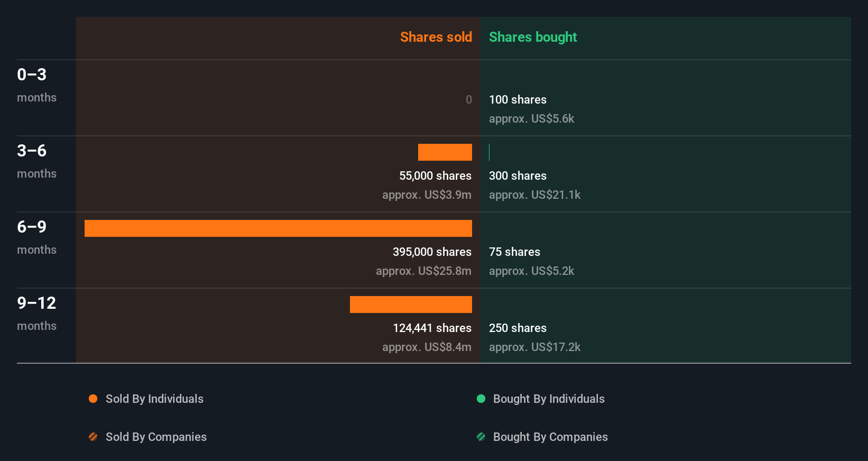The height and width of the screenshot is (461, 868).
Task: Click the 250 shares bought value
Action: point(518,328)
